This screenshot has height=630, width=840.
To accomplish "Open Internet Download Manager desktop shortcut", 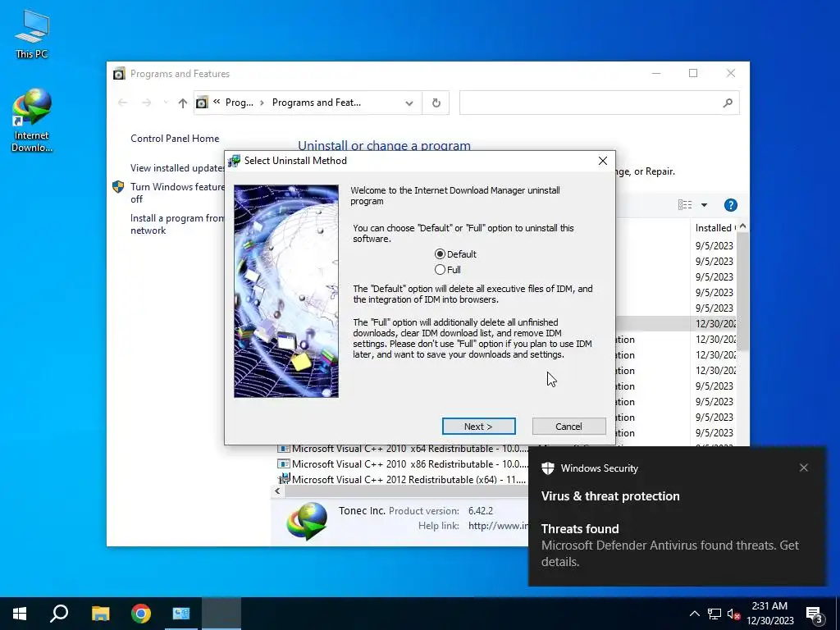I will point(32,121).
